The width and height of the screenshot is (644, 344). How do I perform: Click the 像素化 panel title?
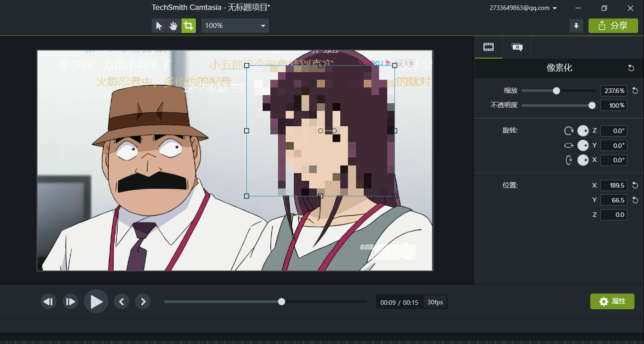tap(560, 68)
